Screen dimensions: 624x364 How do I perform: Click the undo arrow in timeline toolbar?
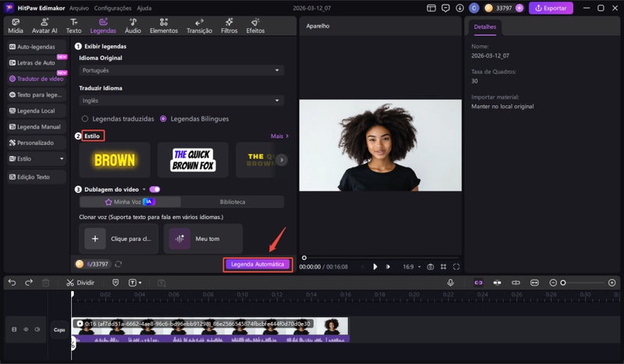(12, 282)
